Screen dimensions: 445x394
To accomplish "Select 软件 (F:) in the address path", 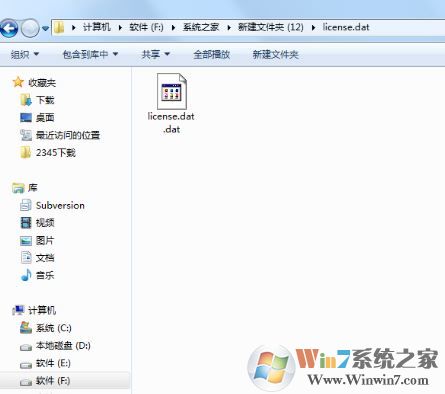I will [146, 27].
